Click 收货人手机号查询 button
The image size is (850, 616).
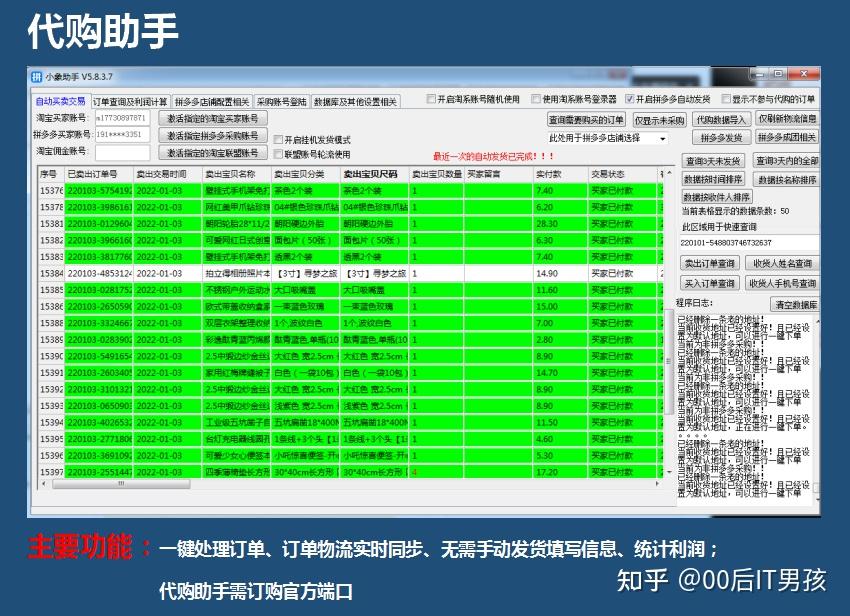(x=782, y=283)
